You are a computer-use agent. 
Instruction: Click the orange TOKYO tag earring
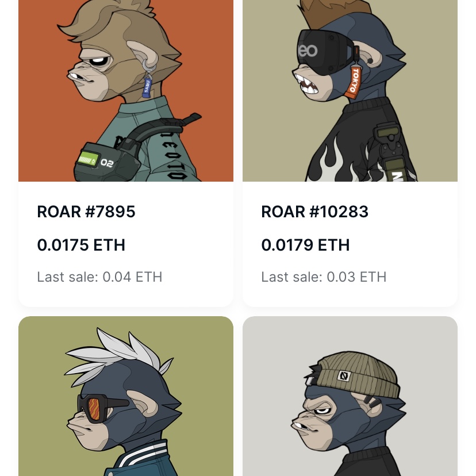click(353, 80)
